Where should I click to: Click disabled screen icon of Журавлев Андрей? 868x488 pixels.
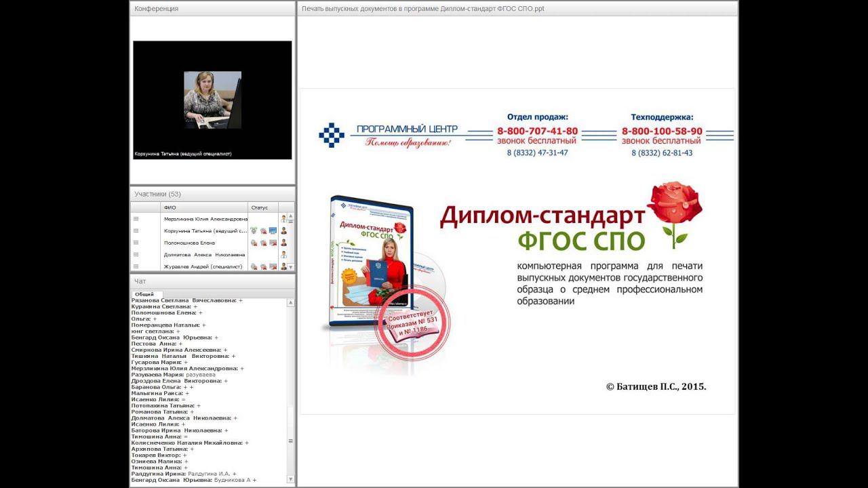point(273,266)
